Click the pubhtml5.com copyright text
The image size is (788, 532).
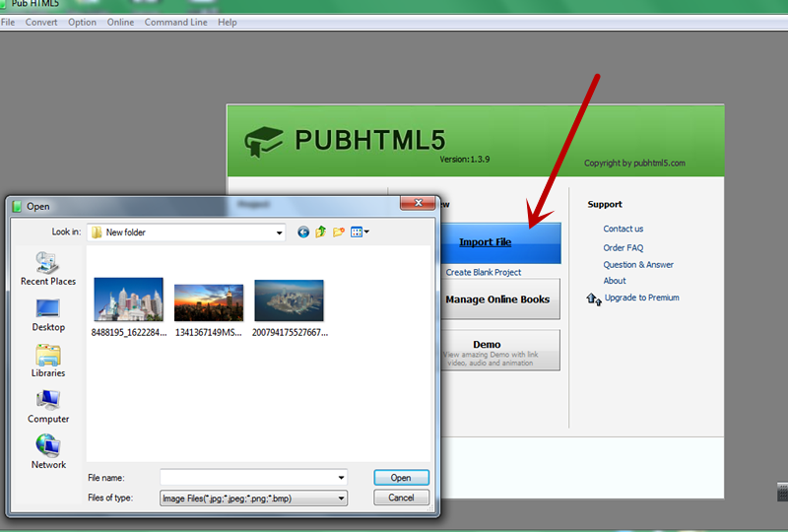click(634, 163)
